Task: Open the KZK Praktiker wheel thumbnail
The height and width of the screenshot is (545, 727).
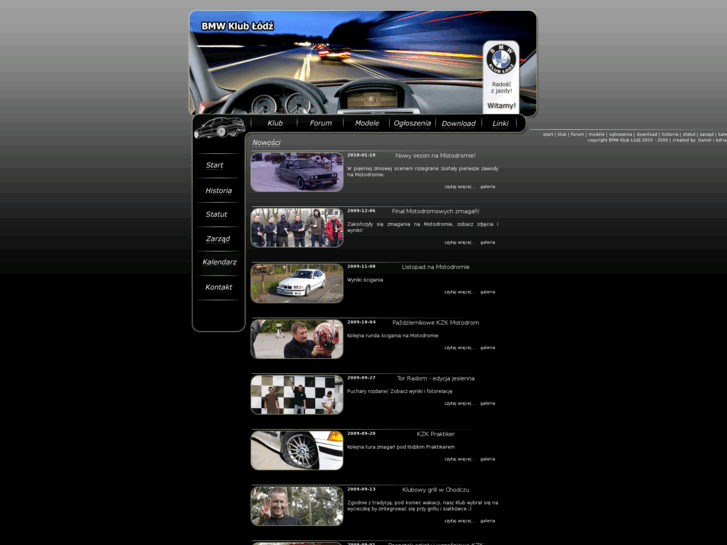Action: pos(297,450)
